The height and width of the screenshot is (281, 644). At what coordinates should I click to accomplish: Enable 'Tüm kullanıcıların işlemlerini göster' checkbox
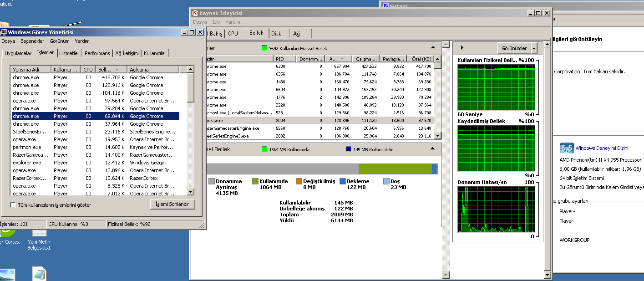coord(13,205)
